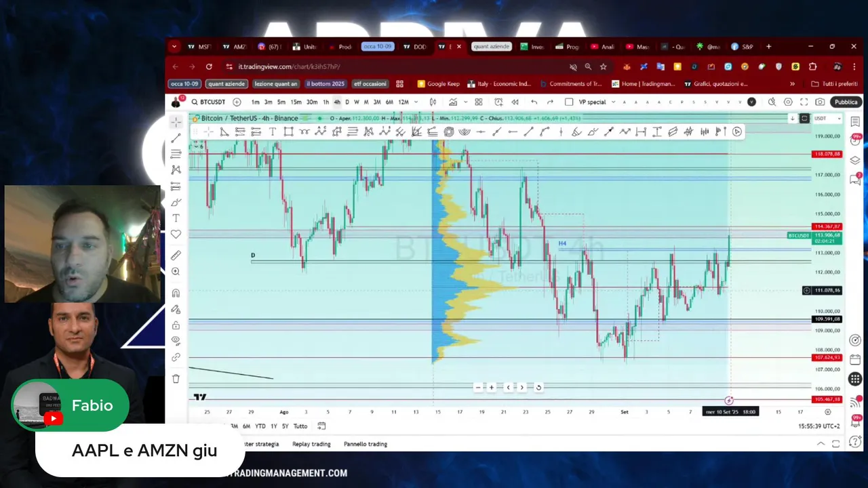
Task: Bookmark this page with star icon
Action: point(603,66)
